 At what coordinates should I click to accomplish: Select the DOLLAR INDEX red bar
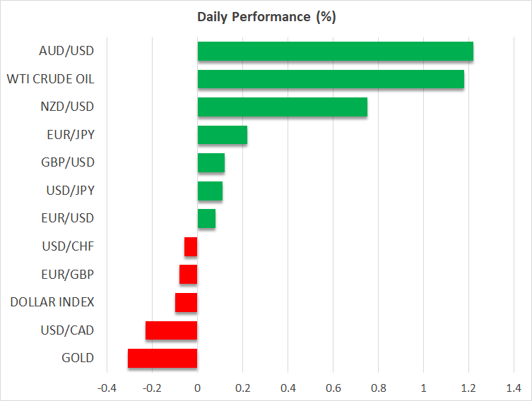click(x=187, y=302)
